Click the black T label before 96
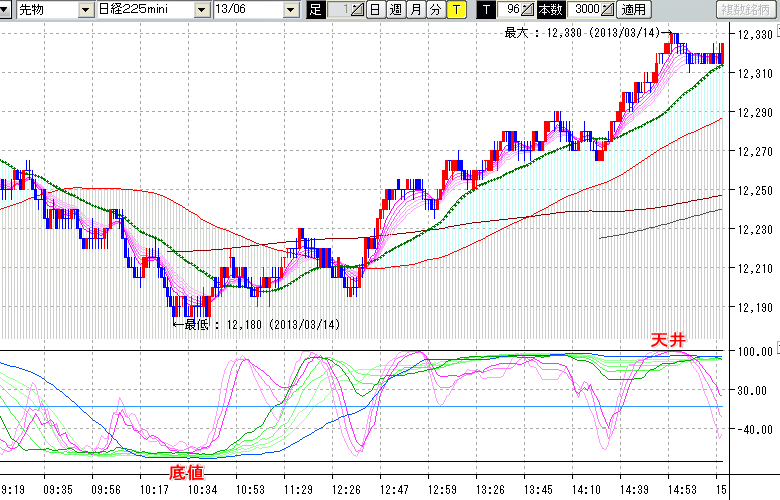The image size is (780, 500). [x=486, y=10]
